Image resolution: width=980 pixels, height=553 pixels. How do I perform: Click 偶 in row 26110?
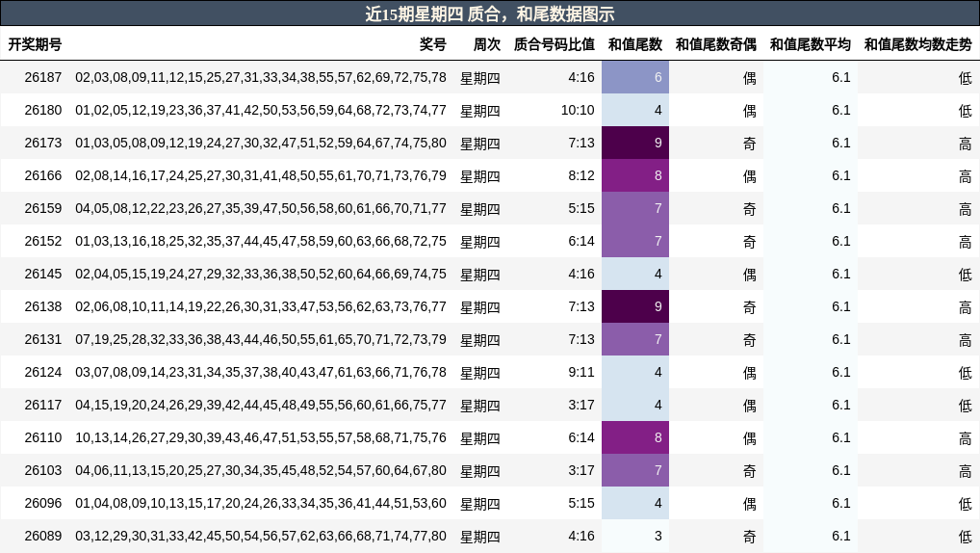[x=749, y=438]
